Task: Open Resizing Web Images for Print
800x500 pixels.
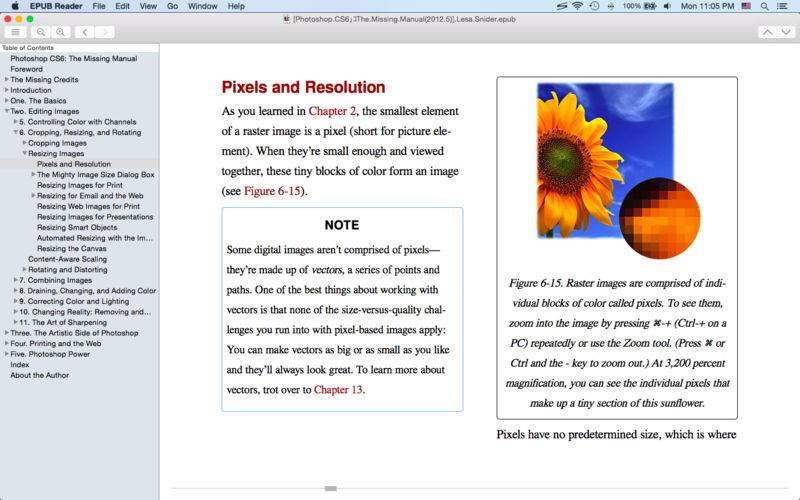Action: pyautogui.click(x=88, y=206)
